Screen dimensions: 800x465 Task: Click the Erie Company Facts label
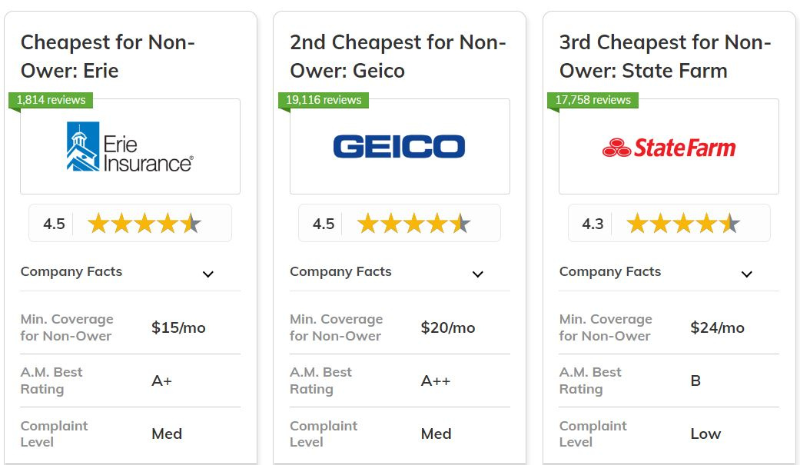click(x=71, y=272)
